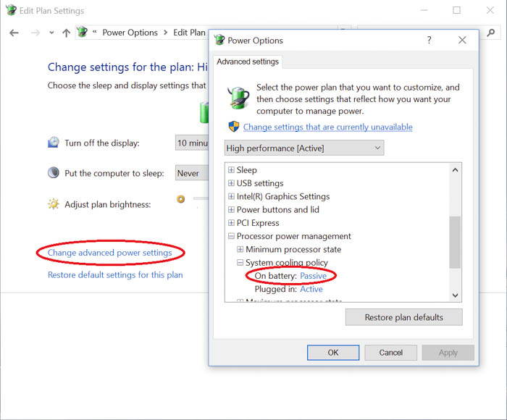Click the back arrow in Edit Plan Settings
507x420 pixels.
click(x=14, y=33)
